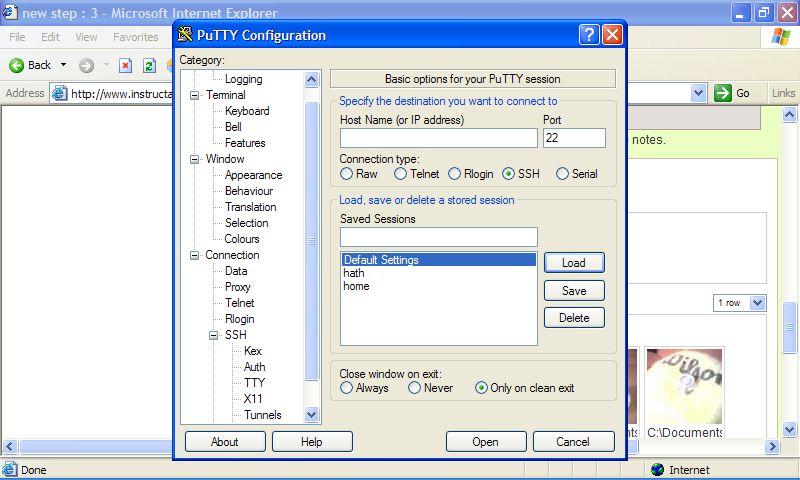This screenshot has width=800, height=480.
Task: Collapse the SSH subcategory tree node
Action: click(213, 335)
